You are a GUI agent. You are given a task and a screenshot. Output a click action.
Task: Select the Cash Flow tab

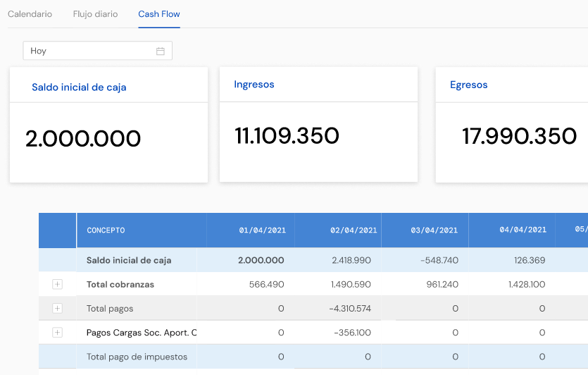coord(159,14)
